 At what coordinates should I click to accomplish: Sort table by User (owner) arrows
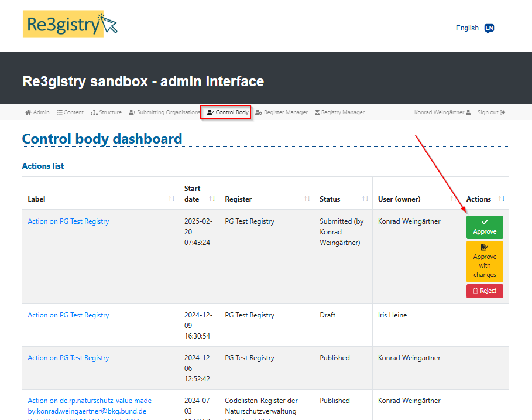(x=454, y=199)
